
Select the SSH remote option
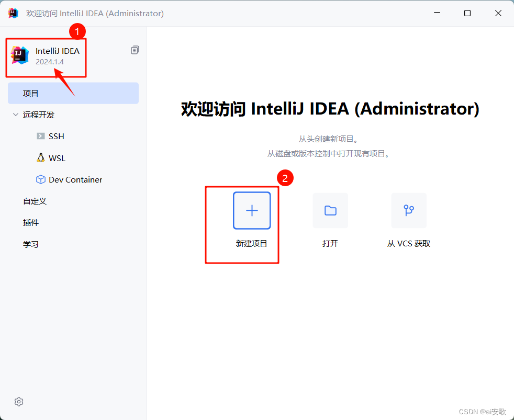[x=57, y=137]
